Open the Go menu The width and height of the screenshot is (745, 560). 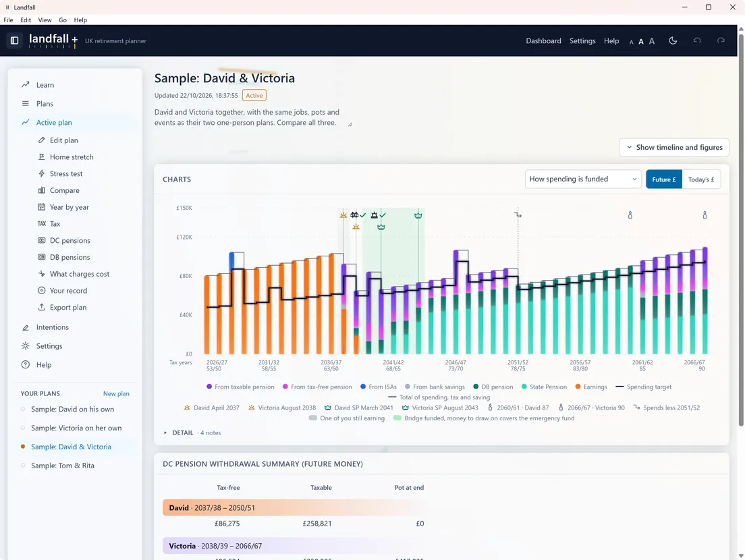pyautogui.click(x=63, y=20)
